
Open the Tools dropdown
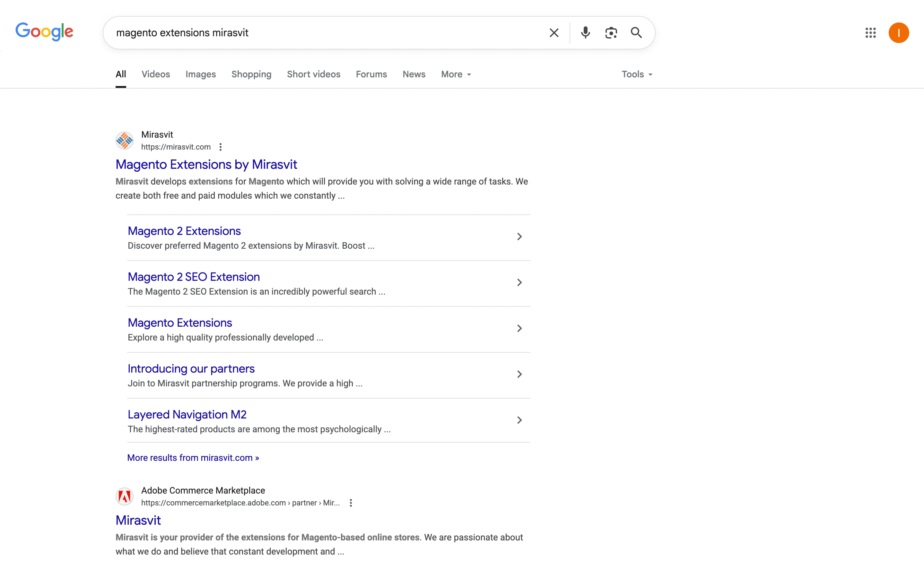(637, 74)
